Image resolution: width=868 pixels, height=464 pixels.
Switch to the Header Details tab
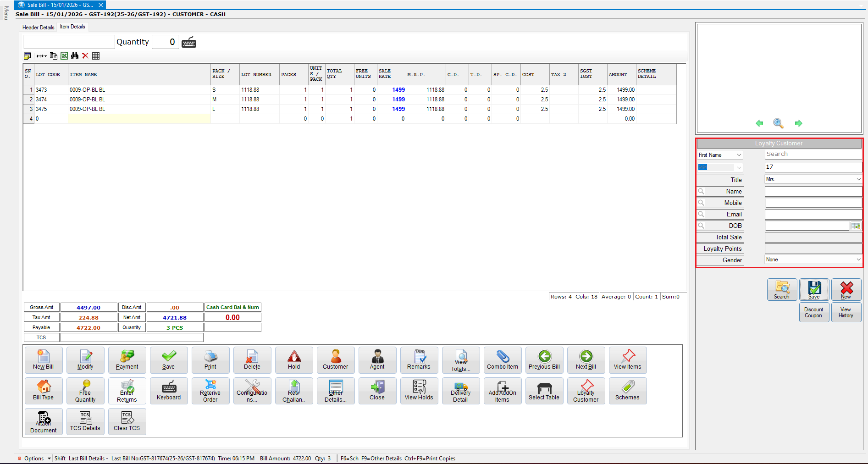point(39,28)
